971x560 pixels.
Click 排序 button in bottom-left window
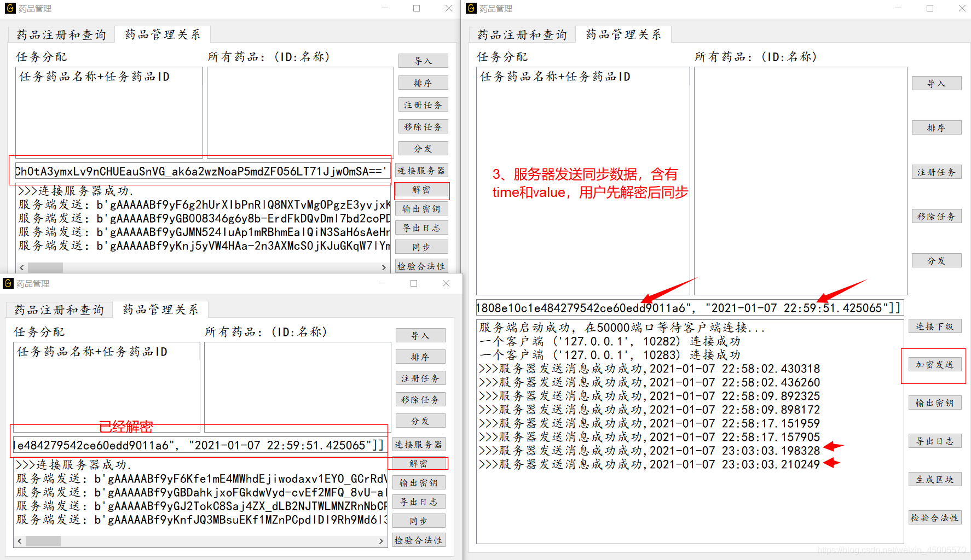[420, 357]
